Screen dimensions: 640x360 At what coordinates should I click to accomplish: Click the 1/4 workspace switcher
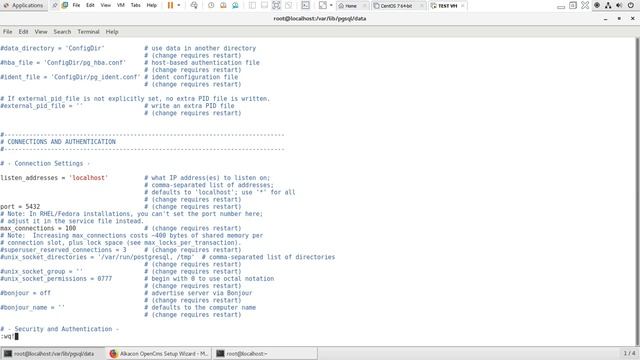[629, 353]
